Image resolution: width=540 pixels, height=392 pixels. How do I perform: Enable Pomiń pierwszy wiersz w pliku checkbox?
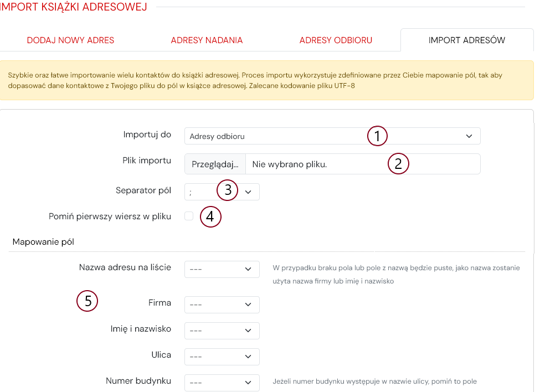tap(189, 216)
